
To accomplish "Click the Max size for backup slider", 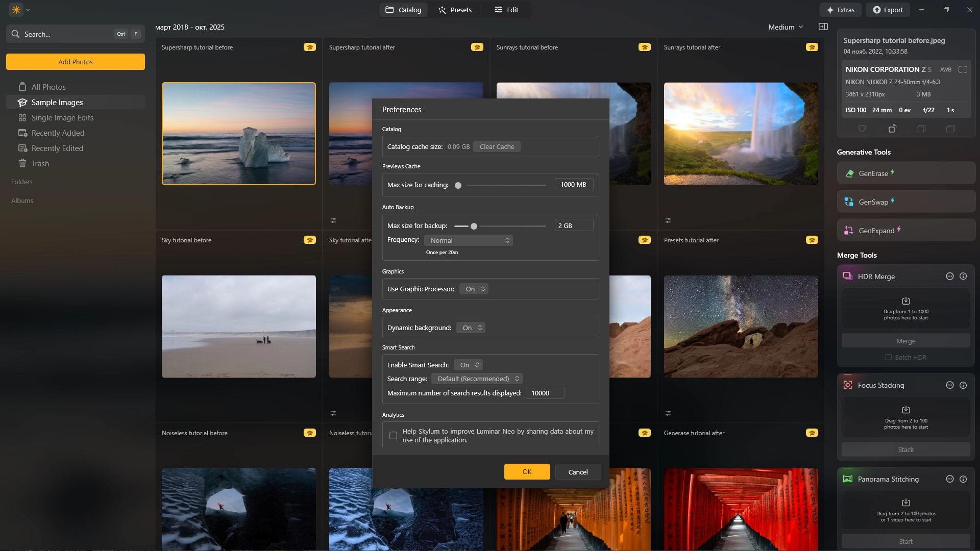I will coord(474,226).
